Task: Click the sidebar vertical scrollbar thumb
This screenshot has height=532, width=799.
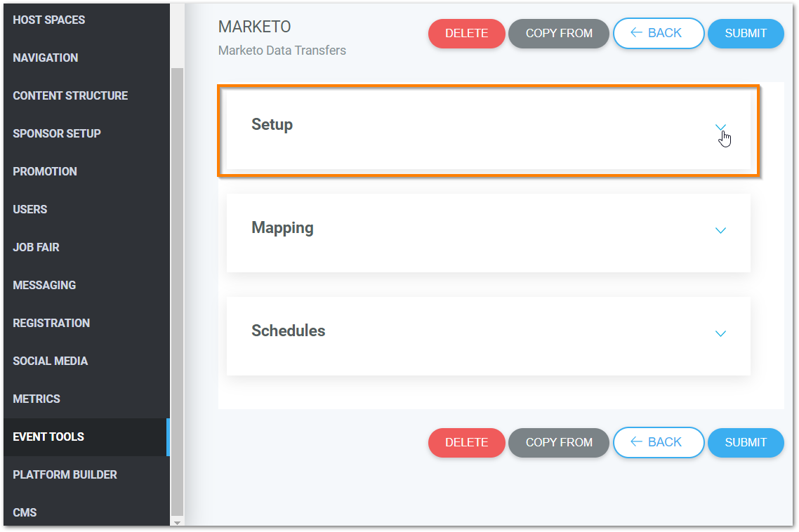Action: tap(177, 292)
